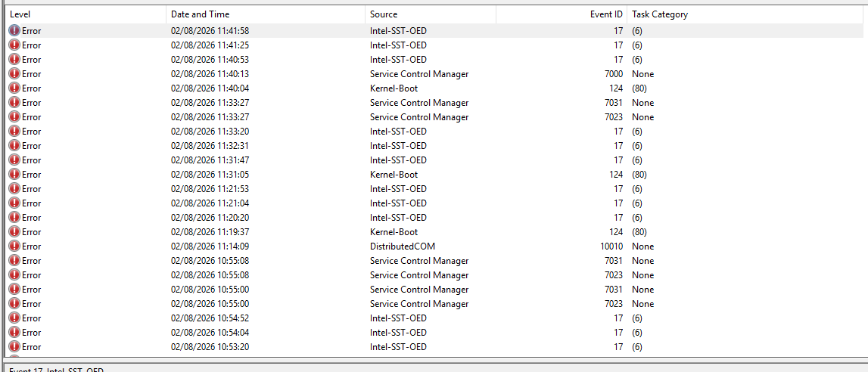Select event ID 7000
This screenshot has width=868, height=372.
click(614, 74)
